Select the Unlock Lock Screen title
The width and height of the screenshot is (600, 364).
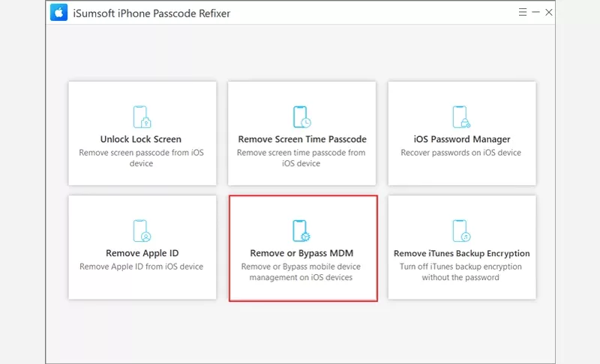141,139
